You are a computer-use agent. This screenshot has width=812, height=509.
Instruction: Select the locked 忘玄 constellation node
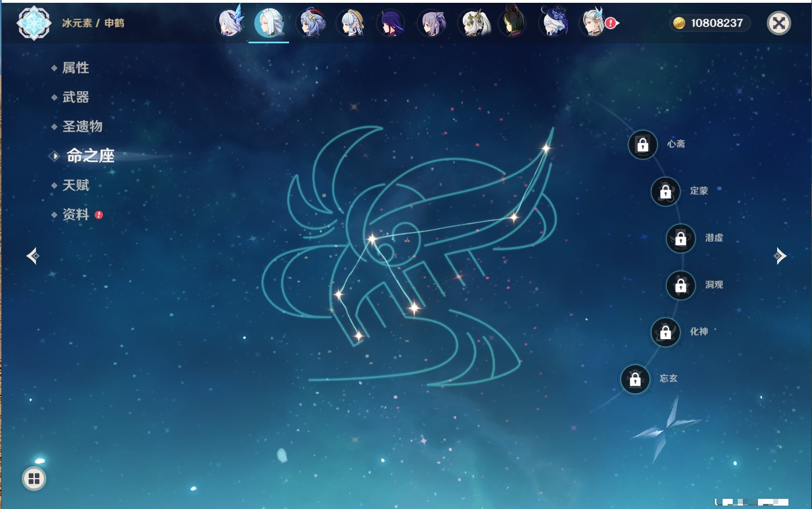pos(635,379)
